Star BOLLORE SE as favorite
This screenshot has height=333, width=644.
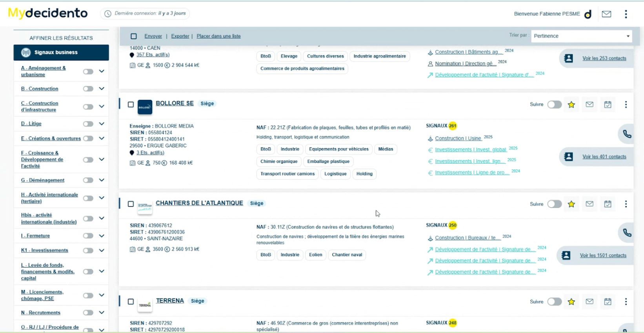click(571, 105)
